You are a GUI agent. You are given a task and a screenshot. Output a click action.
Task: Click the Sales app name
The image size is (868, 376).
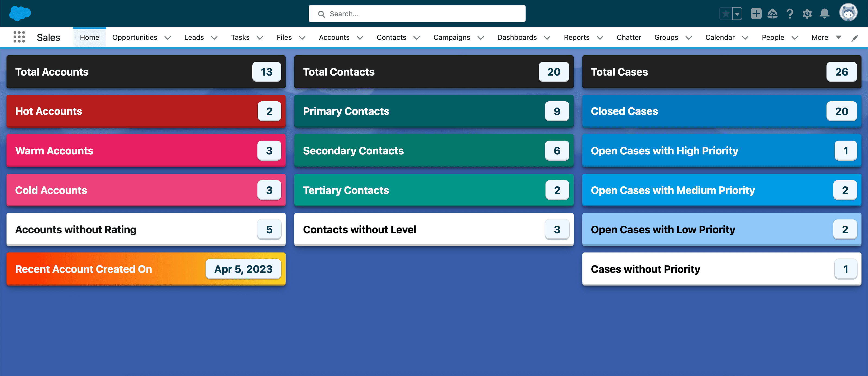[49, 37]
